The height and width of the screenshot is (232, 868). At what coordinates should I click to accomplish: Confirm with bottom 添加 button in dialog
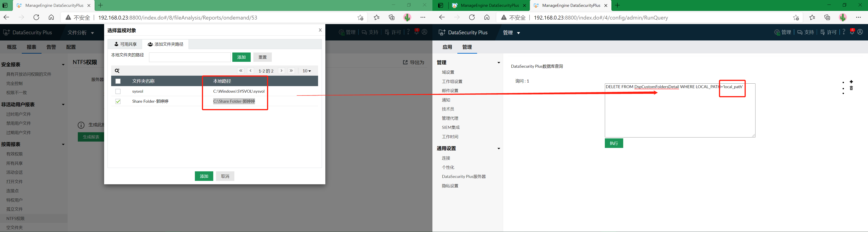204,176
